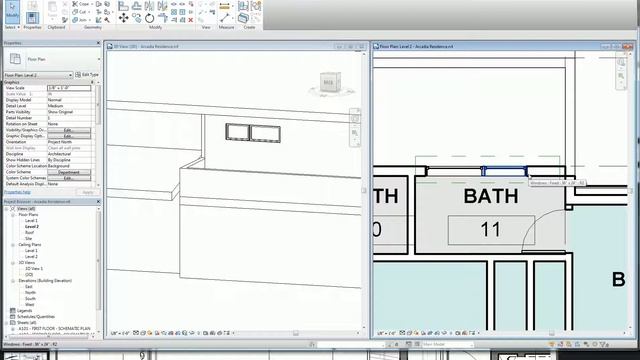Collapse the Views (all) tree node

7,209
